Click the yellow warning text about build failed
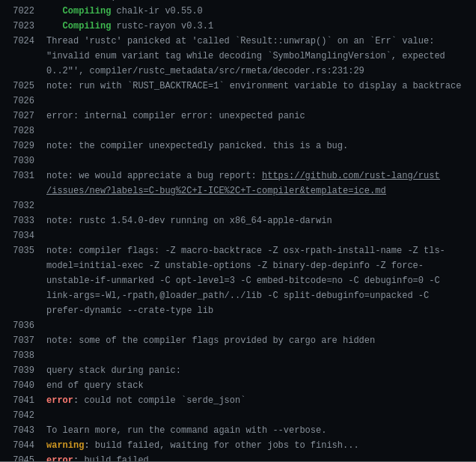This screenshot has height=462, width=476. coord(65,445)
